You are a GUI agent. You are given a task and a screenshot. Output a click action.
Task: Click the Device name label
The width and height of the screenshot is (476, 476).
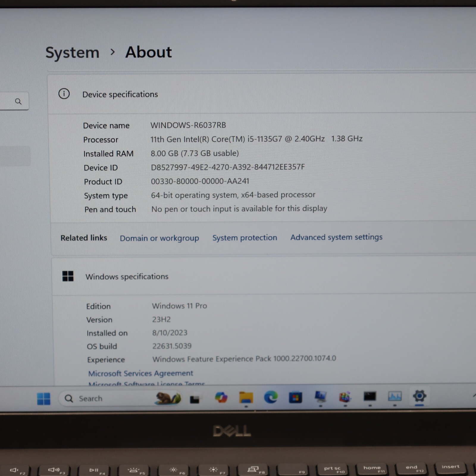pyautogui.click(x=106, y=126)
